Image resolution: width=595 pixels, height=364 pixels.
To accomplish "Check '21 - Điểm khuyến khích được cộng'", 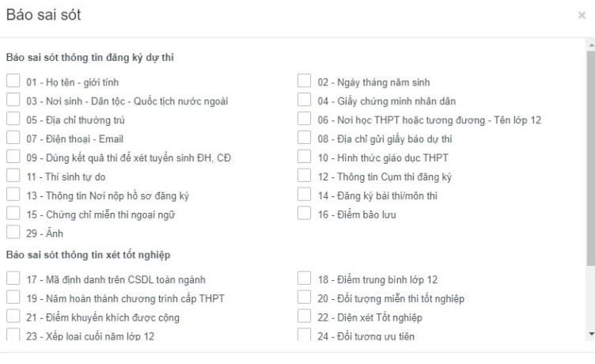I will 13,317.
